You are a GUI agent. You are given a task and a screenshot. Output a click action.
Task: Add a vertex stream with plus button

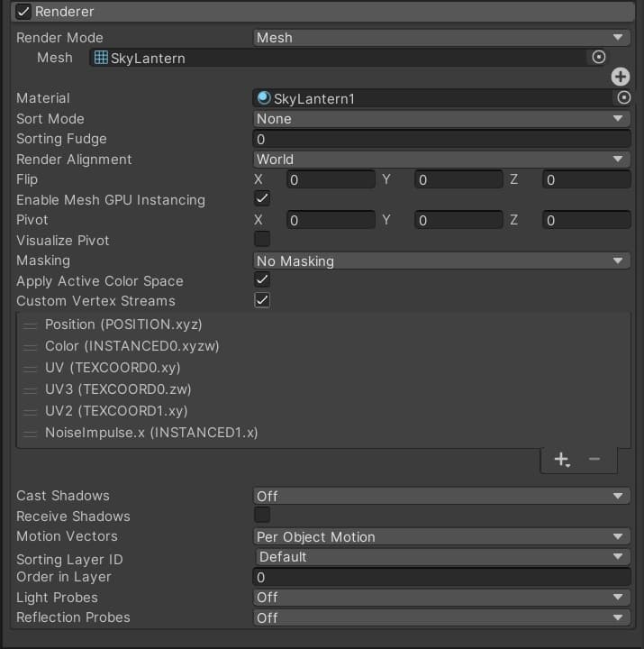pos(561,460)
